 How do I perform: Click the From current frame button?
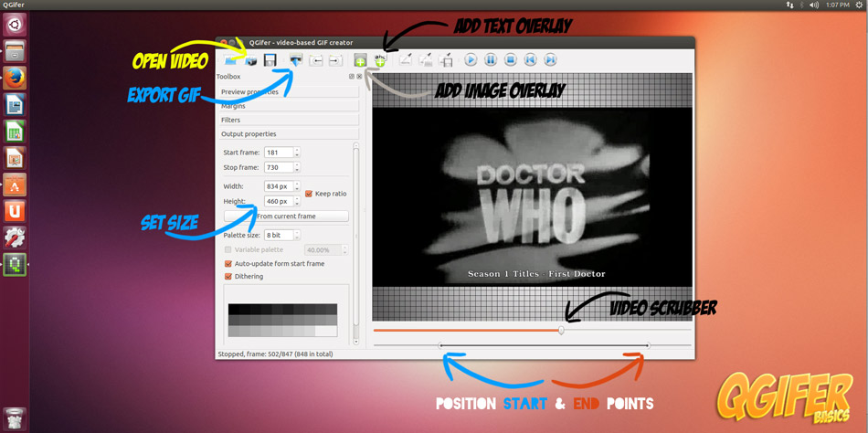click(286, 216)
